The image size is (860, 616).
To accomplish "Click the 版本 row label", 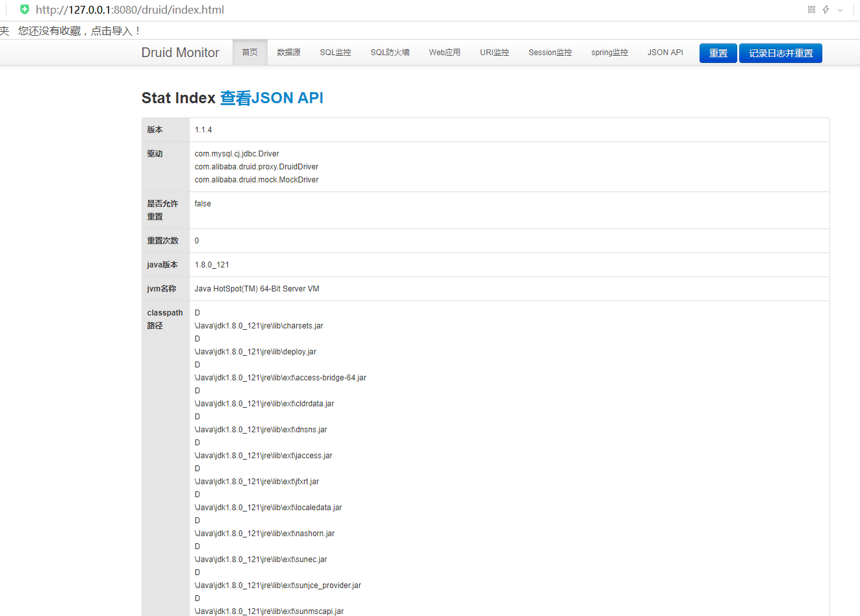I will point(155,130).
